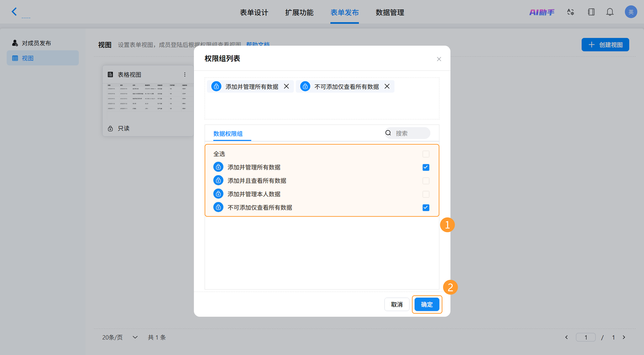Uncheck 不可添加仅查看所有数据 checkbox
Image resolution: width=644 pixels, height=355 pixels.
pyautogui.click(x=426, y=208)
